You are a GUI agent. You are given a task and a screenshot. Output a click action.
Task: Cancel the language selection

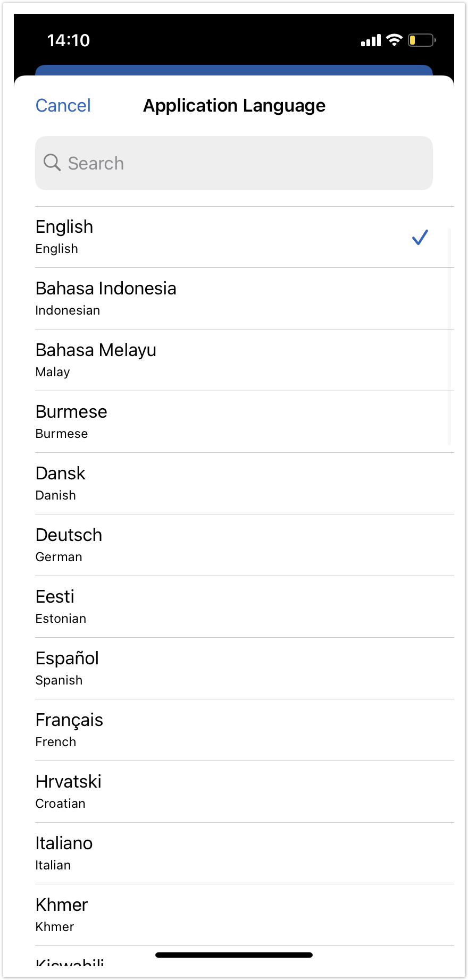click(63, 106)
